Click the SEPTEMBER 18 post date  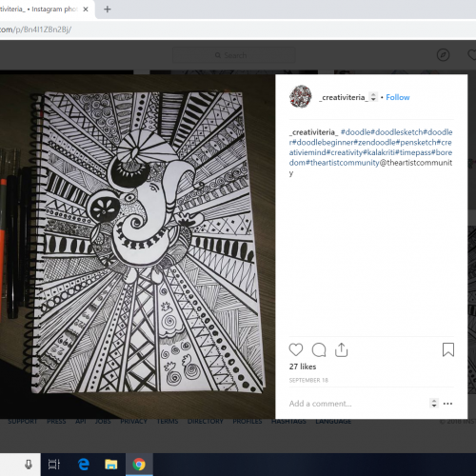[x=308, y=380]
